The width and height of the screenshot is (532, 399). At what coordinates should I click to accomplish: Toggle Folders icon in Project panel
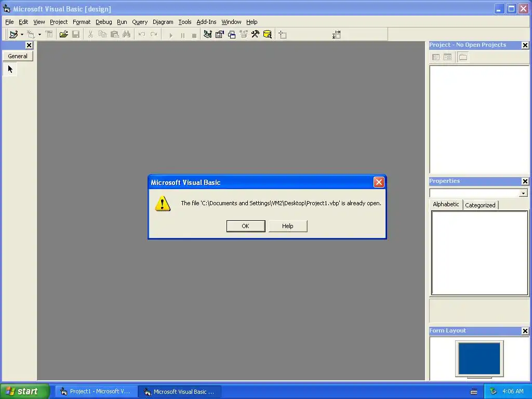pos(463,57)
